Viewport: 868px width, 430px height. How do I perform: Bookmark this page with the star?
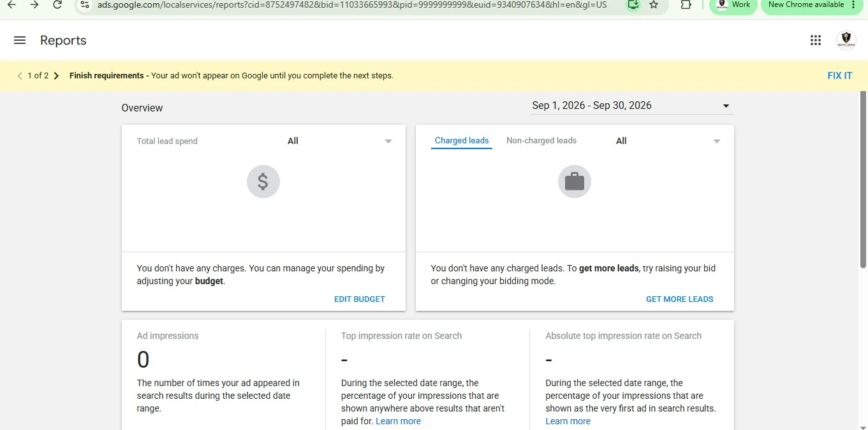pyautogui.click(x=654, y=4)
